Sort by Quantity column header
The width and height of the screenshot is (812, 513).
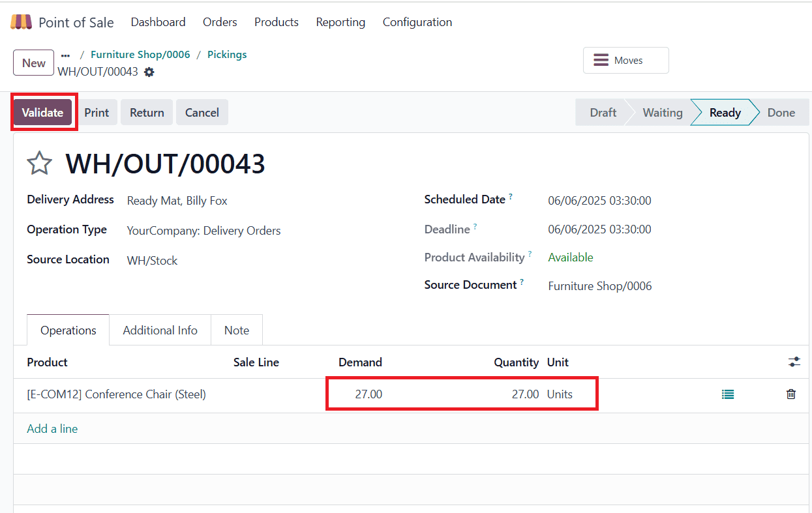[516, 362]
